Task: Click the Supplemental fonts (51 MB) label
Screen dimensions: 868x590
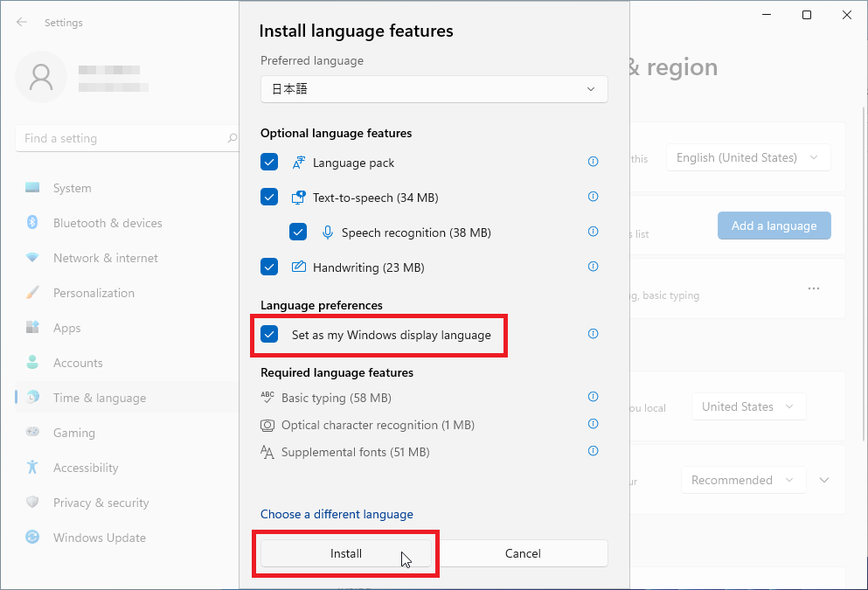Action: (356, 452)
